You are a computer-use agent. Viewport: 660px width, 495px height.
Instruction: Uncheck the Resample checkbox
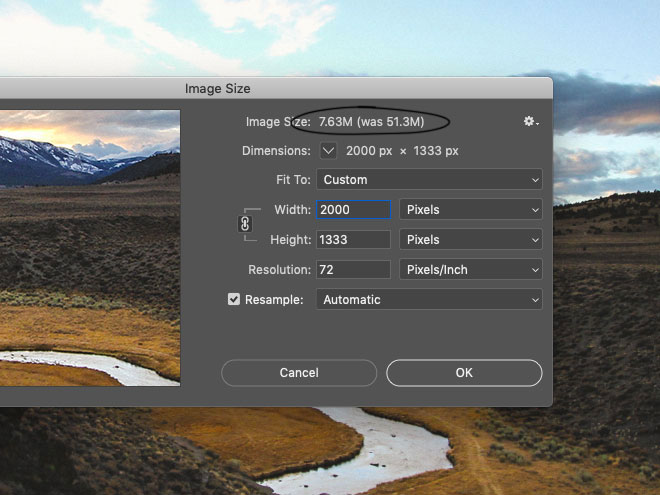coord(234,299)
